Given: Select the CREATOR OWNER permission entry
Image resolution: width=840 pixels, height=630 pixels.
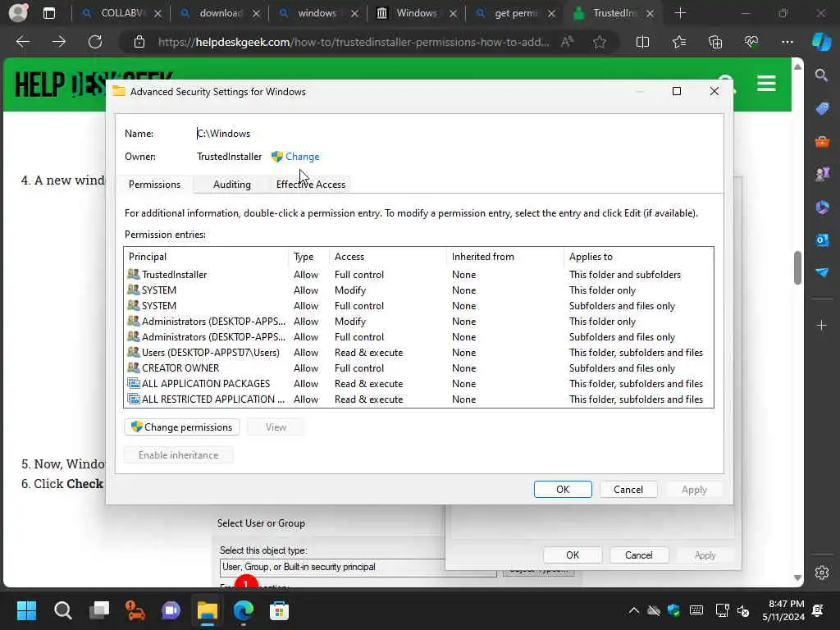Looking at the screenshot, I should click(418, 368).
